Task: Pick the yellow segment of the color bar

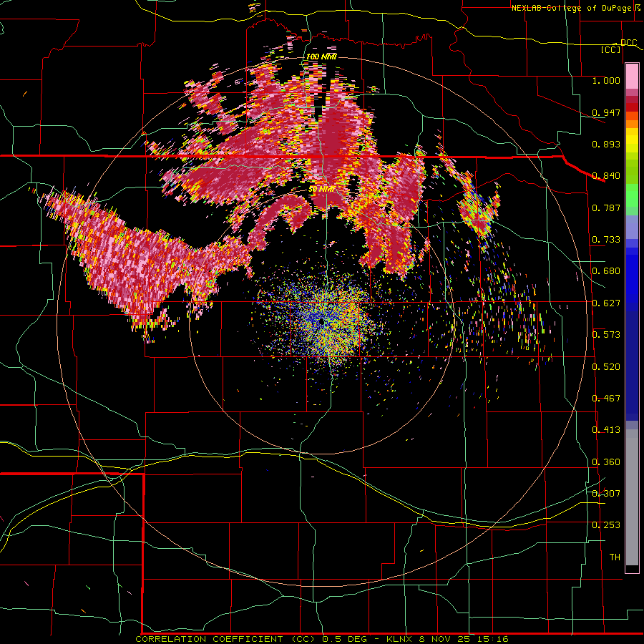Action: pos(632,140)
